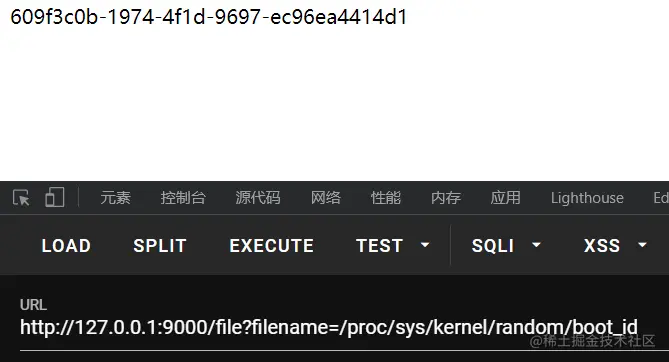Click the URL field label
This screenshot has width=669, height=362.
point(33,305)
